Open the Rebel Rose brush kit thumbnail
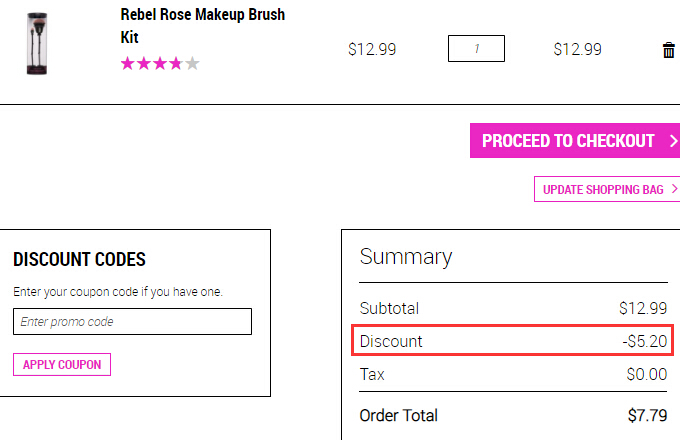This screenshot has height=440, width=680. [x=37, y=43]
